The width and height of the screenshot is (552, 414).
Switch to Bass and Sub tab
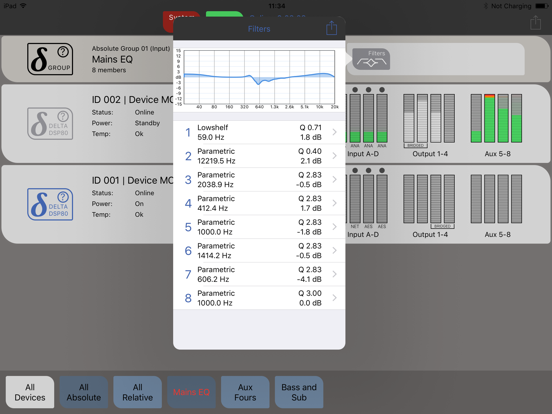(299, 392)
